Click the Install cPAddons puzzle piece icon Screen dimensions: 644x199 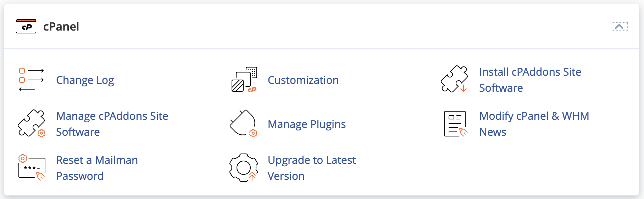[x=454, y=79]
